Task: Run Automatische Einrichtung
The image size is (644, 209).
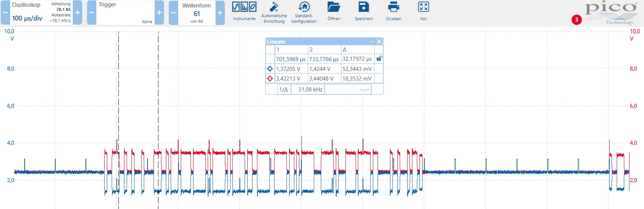Action: point(274,13)
